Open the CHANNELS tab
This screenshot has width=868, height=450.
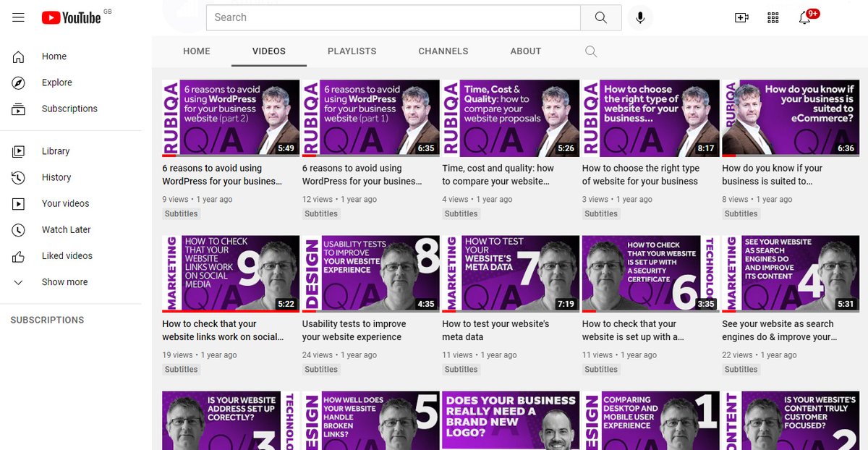[x=443, y=51]
